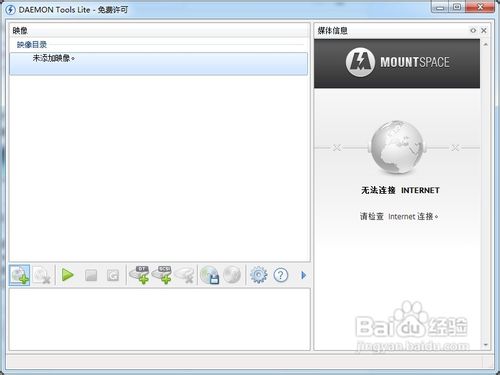The width and height of the screenshot is (500, 375).
Task: Click the '无法连接 INTERNET' message
Action: coord(400,190)
